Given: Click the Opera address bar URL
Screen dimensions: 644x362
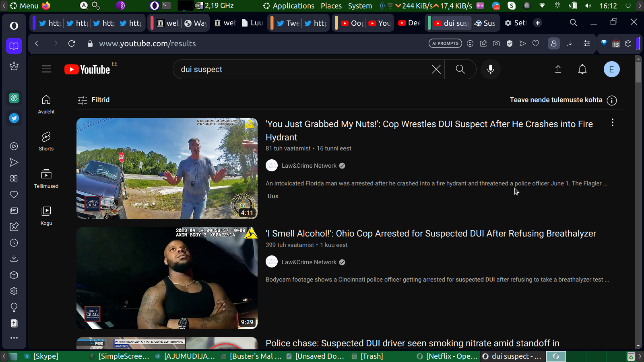Looking at the screenshot, I should point(147,43).
